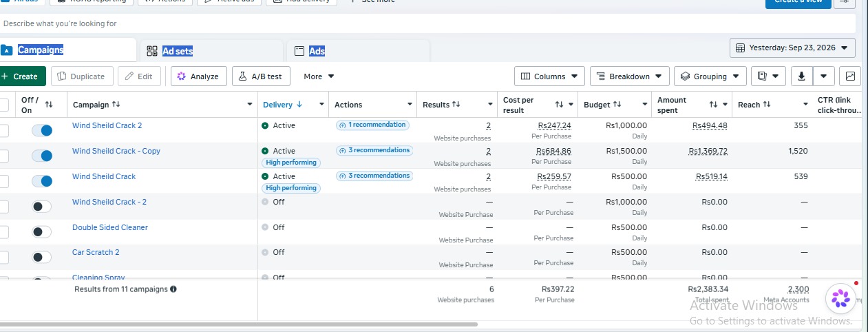
Task: Open the More dropdown menu
Action: [x=319, y=76]
